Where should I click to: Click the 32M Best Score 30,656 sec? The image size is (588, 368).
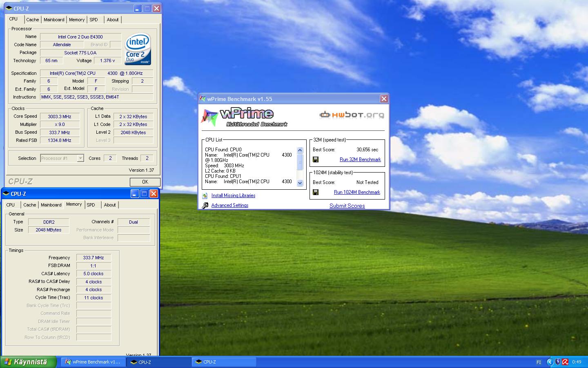pyautogui.click(x=367, y=150)
